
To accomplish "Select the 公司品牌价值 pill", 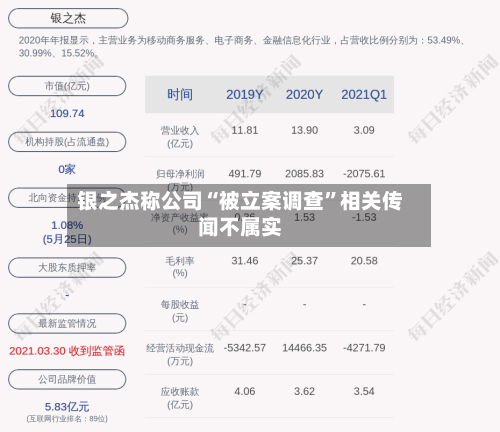I will tap(67, 379).
